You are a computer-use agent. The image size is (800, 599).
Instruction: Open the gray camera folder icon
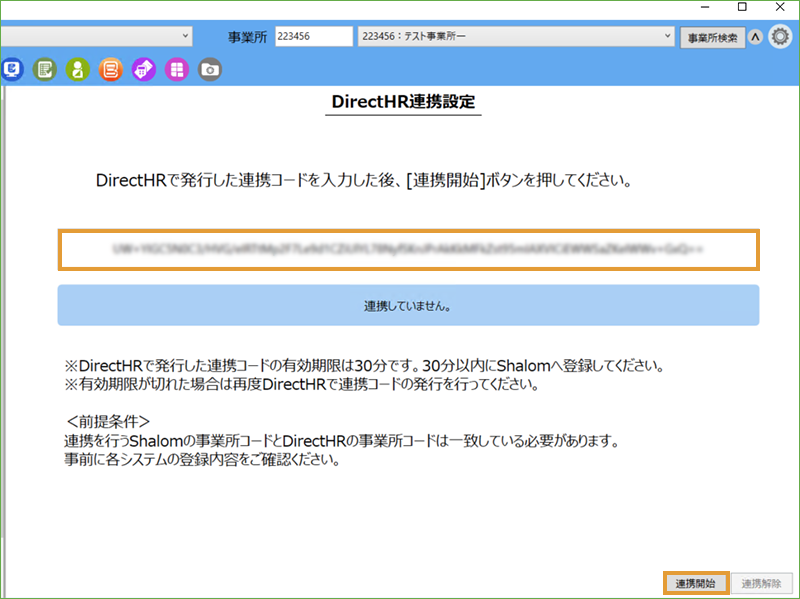(210, 69)
